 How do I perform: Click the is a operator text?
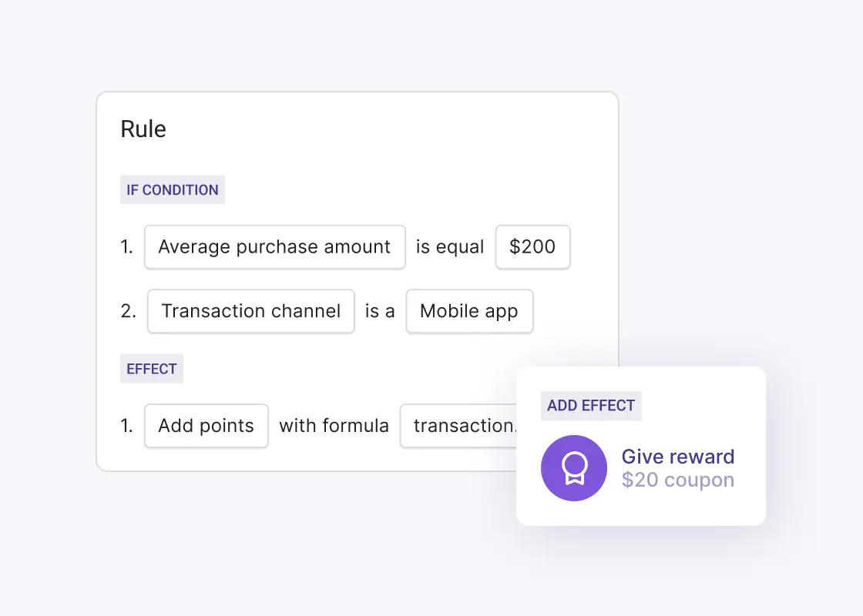[x=380, y=311]
